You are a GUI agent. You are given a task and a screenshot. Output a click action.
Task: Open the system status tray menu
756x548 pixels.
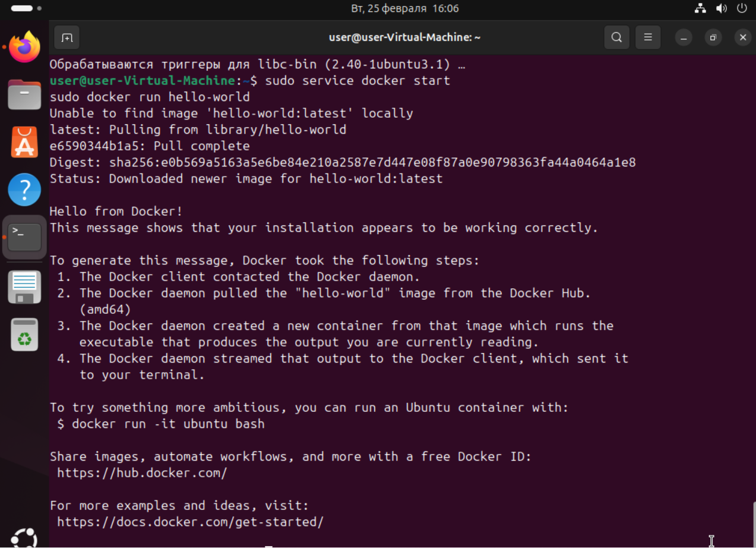click(721, 8)
